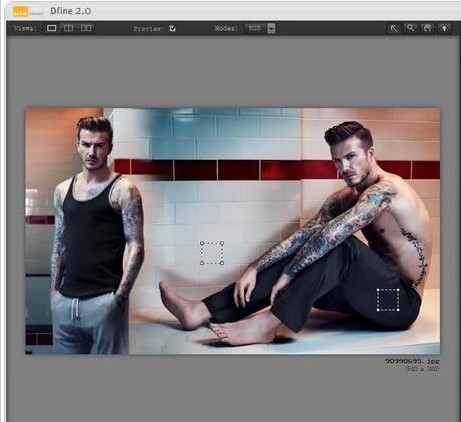This screenshot has height=422, width=461.
Task: Click the lightbulb background color icon
Action: [445, 28]
